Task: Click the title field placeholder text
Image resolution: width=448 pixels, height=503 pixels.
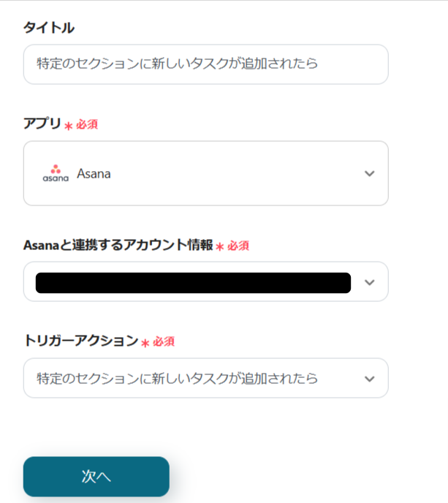Action: tap(178, 64)
